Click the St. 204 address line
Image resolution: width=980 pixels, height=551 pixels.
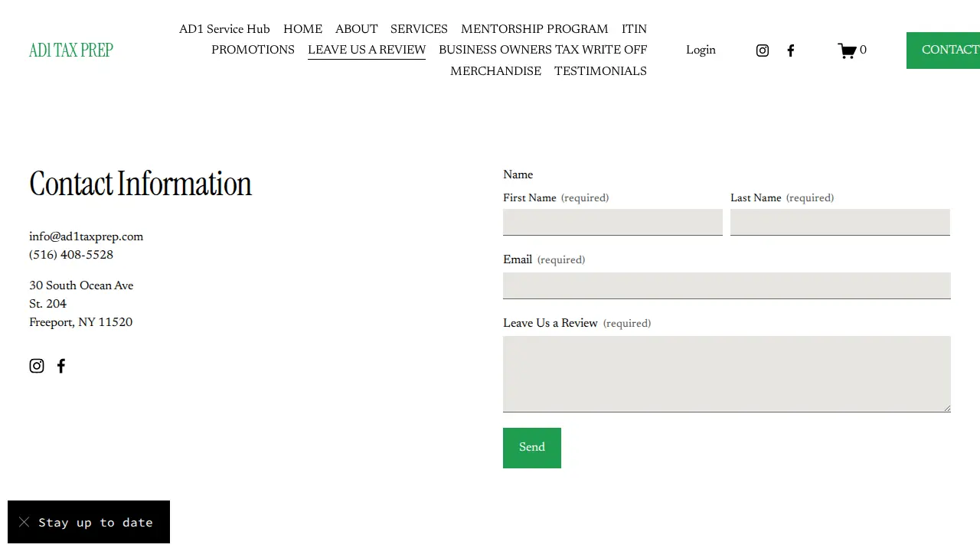(x=47, y=305)
